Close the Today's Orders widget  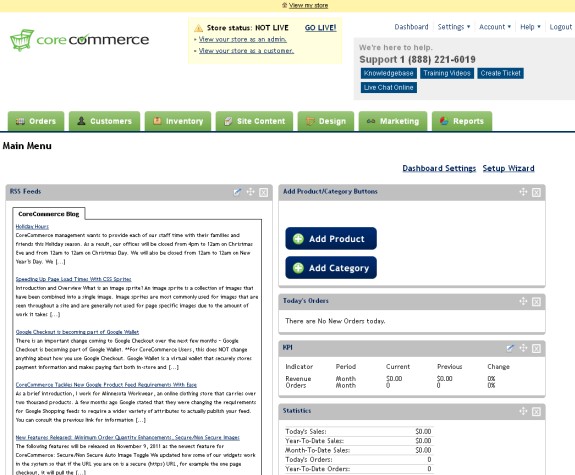[536, 302]
